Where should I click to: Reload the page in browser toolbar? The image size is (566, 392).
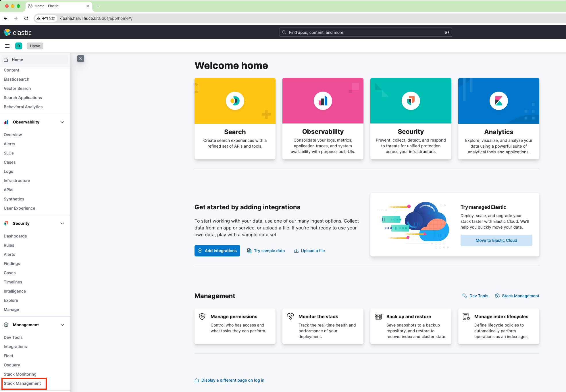tap(26, 18)
